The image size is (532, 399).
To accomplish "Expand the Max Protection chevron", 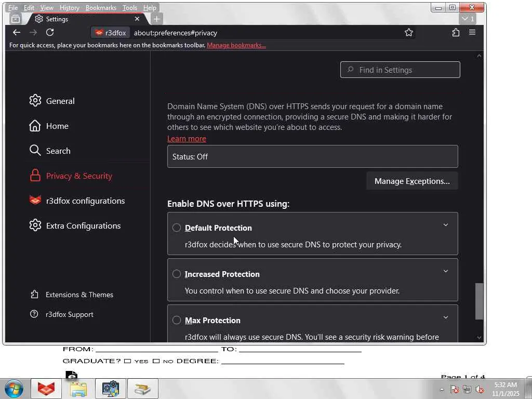I will [445, 317].
